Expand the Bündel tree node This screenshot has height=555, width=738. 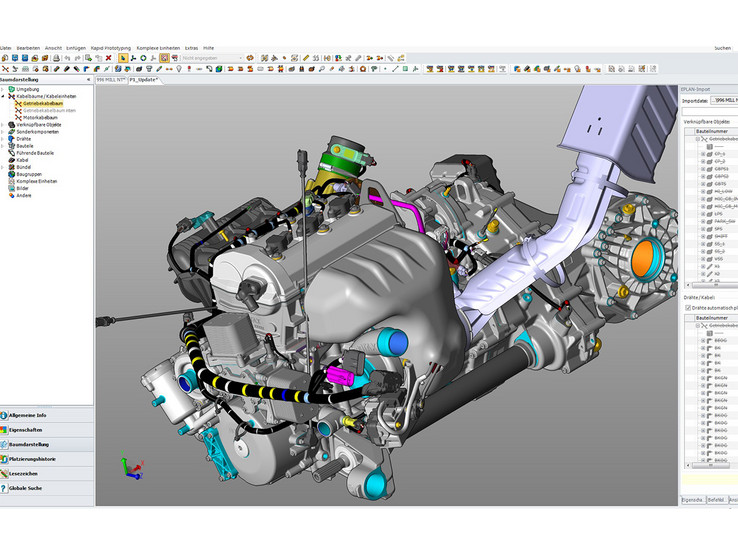point(3,167)
